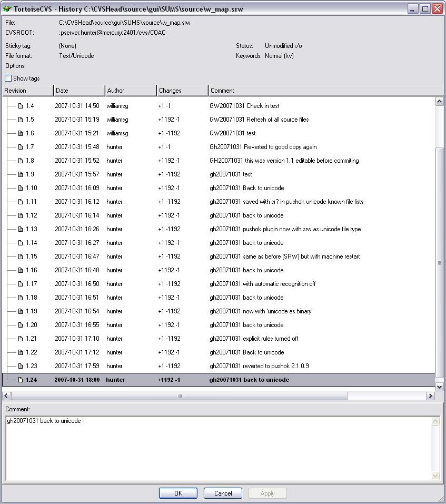This screenshot has width=446, height=504.
Task: Select the document icon of revision 1.10
Action: coord(21,188)
